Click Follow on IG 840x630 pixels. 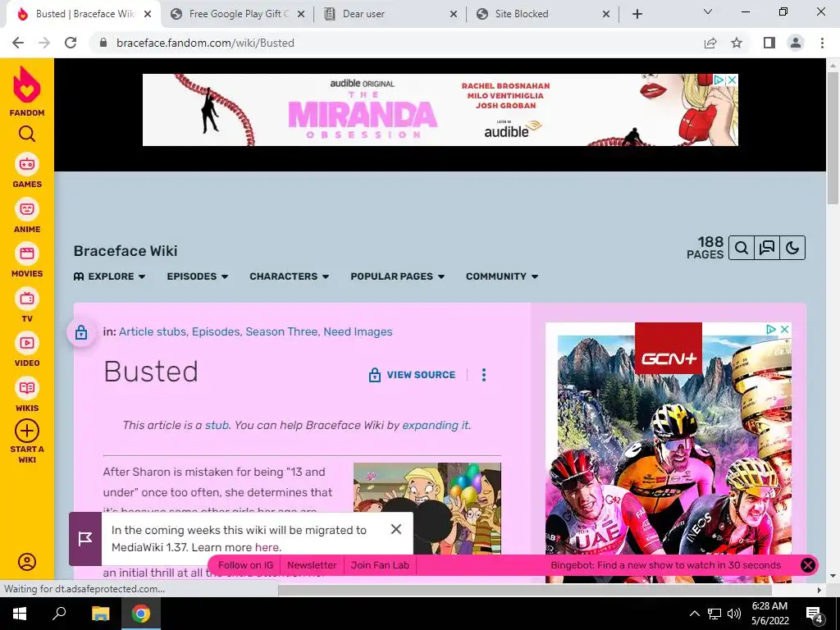pyautogui.click(x=246, y=565)
